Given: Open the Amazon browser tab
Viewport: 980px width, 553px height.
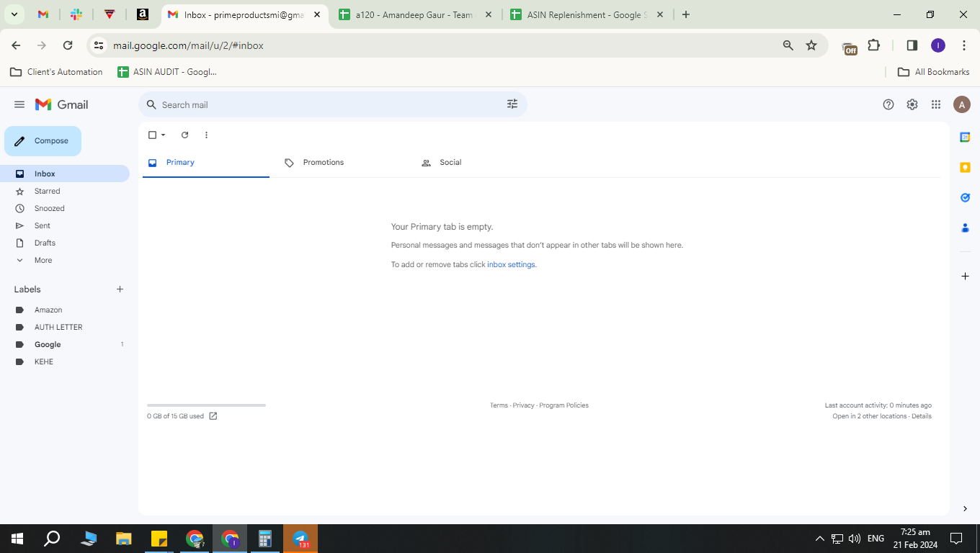Looking at the screenshot, I should 143,14.
